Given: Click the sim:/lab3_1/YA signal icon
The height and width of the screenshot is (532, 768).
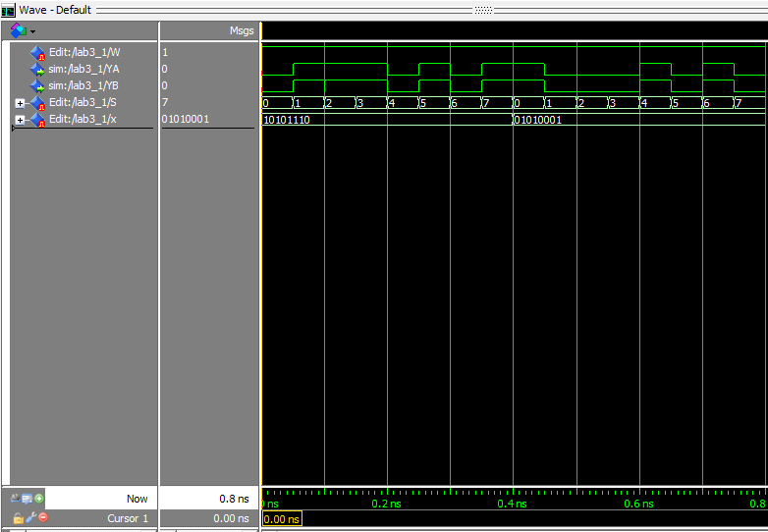Looking at the screenshot, I should pyautogui.click(x=37, y=70).
